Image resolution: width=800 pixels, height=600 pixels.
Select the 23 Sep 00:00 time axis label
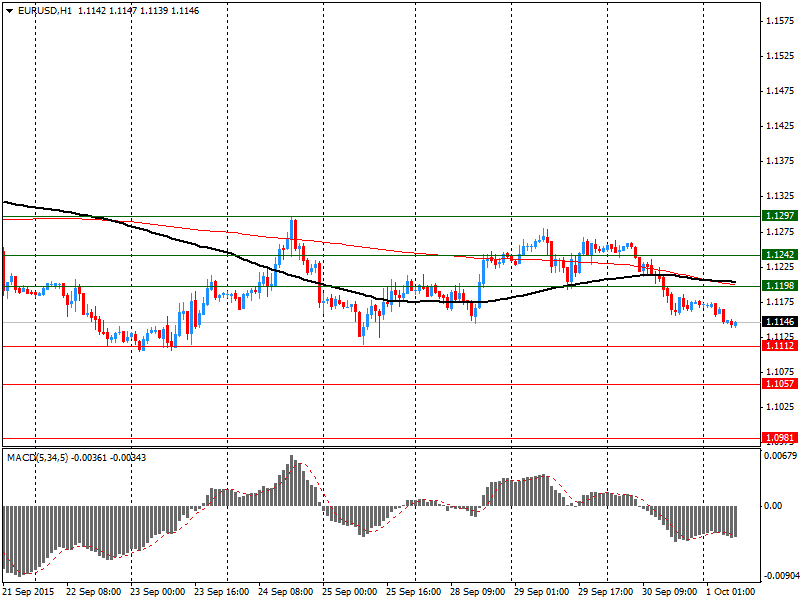tap(158, 592)
